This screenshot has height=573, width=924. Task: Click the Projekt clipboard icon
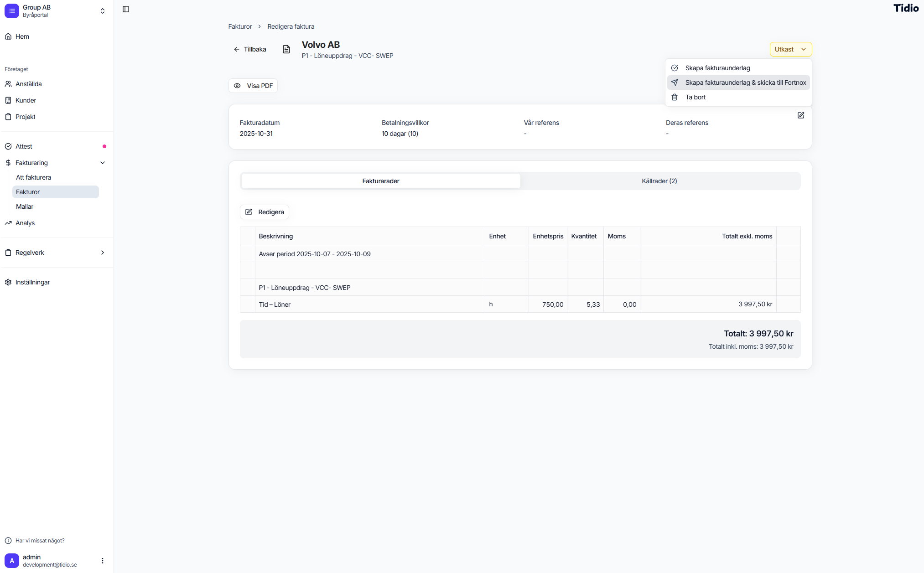[x=8, y=117]
